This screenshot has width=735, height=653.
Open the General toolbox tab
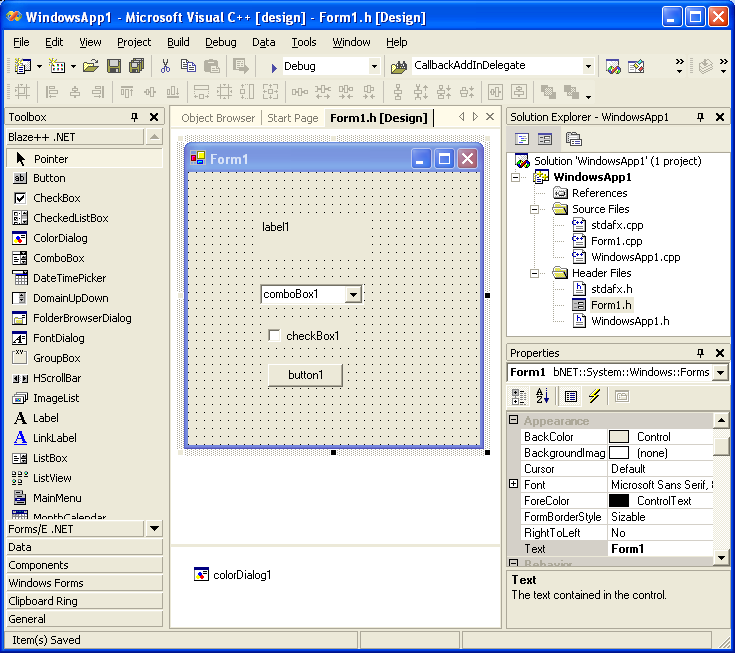pos(84,619)
